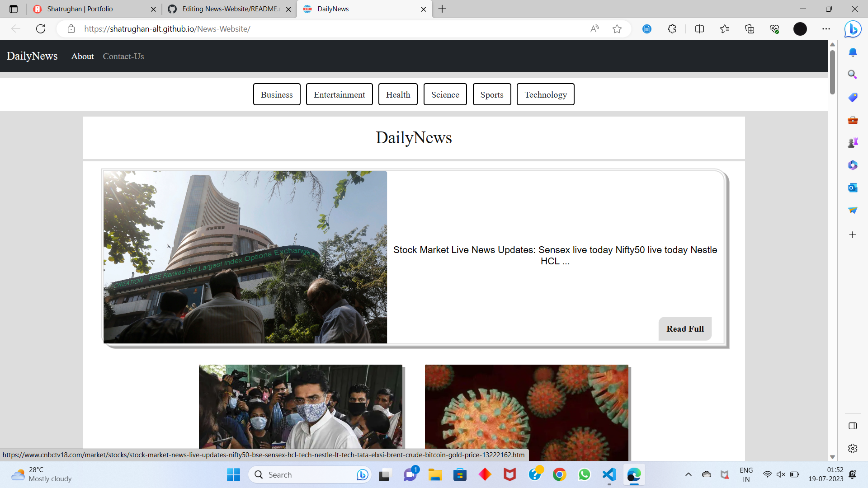868x488 pixels.
Task: Select the Sports news category
Action: [491, 94]
